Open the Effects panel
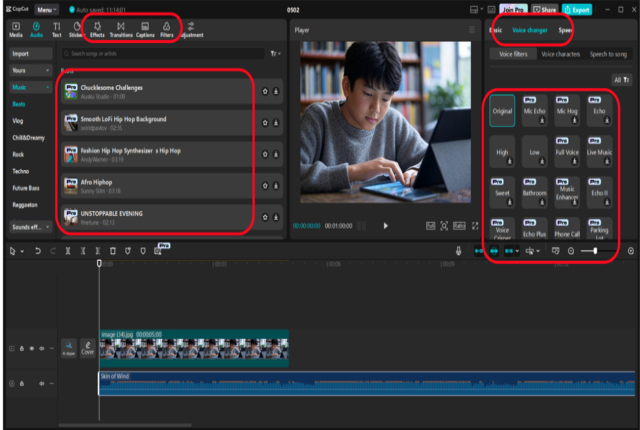The image size is (640, 430). (97, 30)
